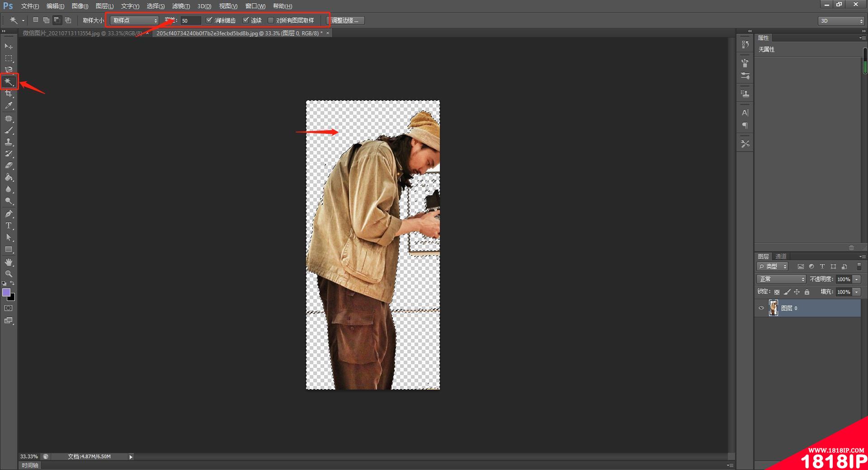The image size is (868, 470).
Task: Toggle Quick Mask mode
Action: (x=9, y=308)
